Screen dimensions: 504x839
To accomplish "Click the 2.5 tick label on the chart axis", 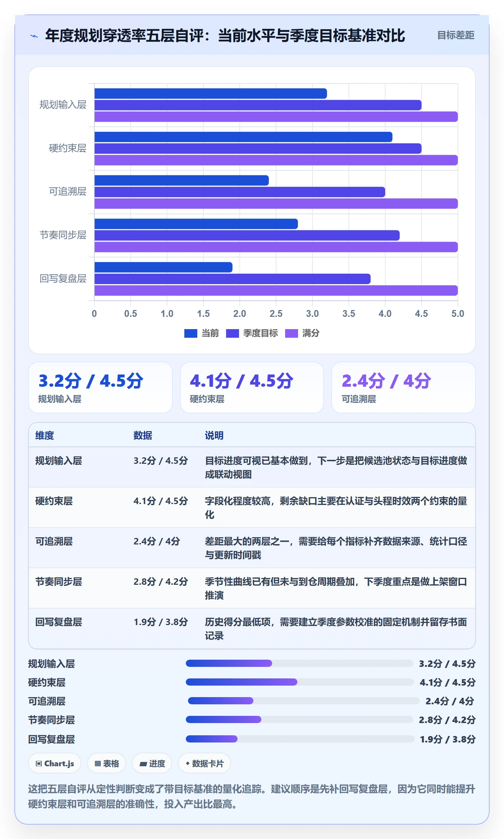I will (x=276, y=314).
